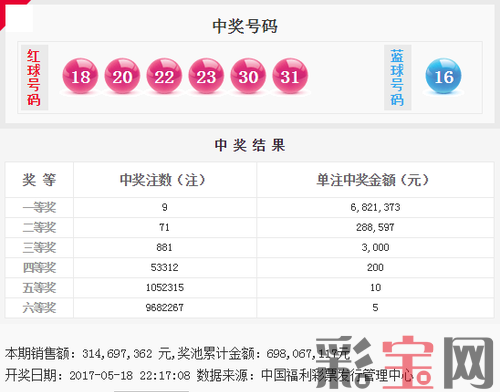Click red ball number 20

tap(122, 76)
